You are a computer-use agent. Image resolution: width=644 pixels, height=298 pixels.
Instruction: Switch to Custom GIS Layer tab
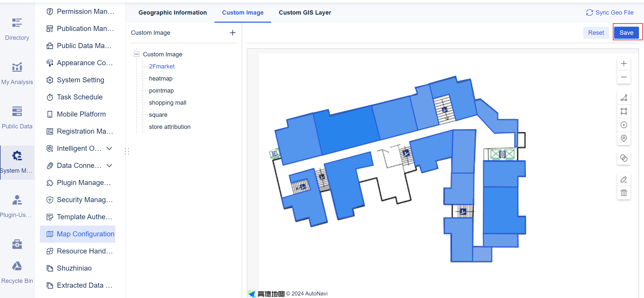click(305, 13)
